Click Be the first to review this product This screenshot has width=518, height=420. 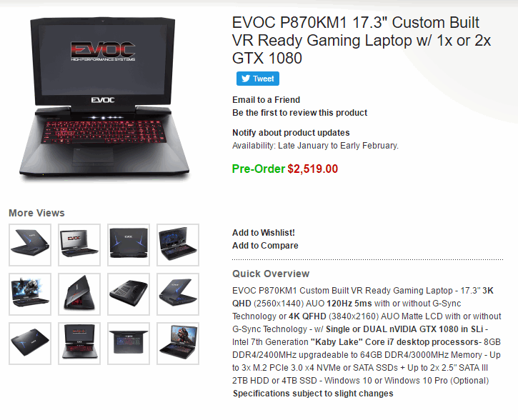299,113
